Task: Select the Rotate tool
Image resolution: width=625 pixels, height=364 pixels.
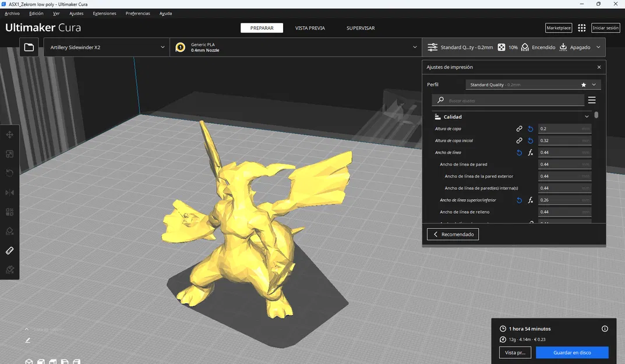Action: pos(9,172)
